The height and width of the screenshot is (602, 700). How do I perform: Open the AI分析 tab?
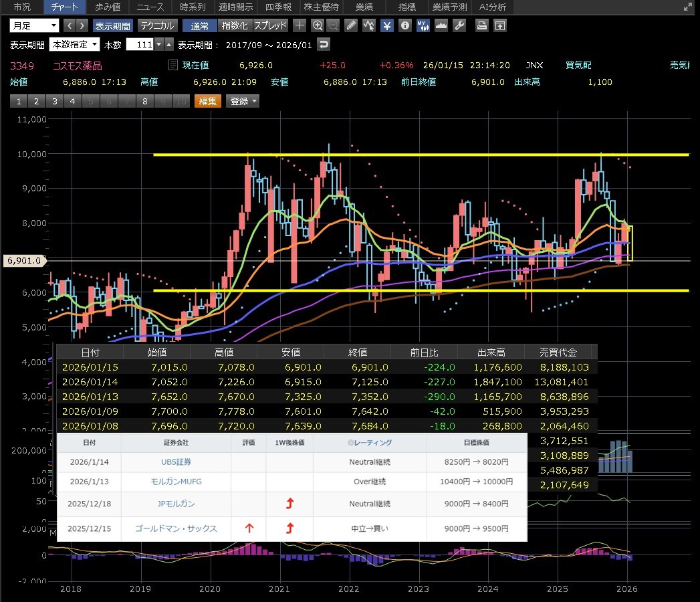493,7
